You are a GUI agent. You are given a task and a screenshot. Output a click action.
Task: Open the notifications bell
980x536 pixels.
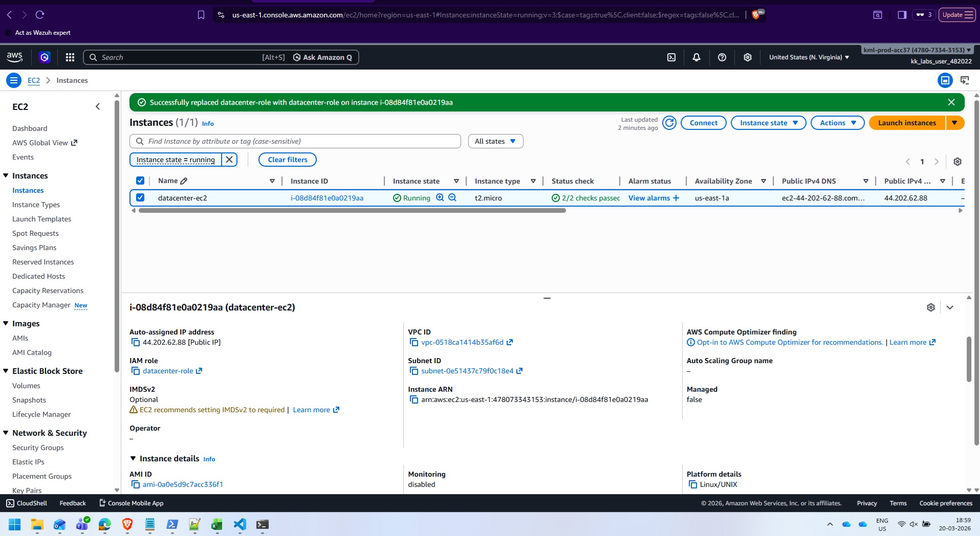coord(696,57)
